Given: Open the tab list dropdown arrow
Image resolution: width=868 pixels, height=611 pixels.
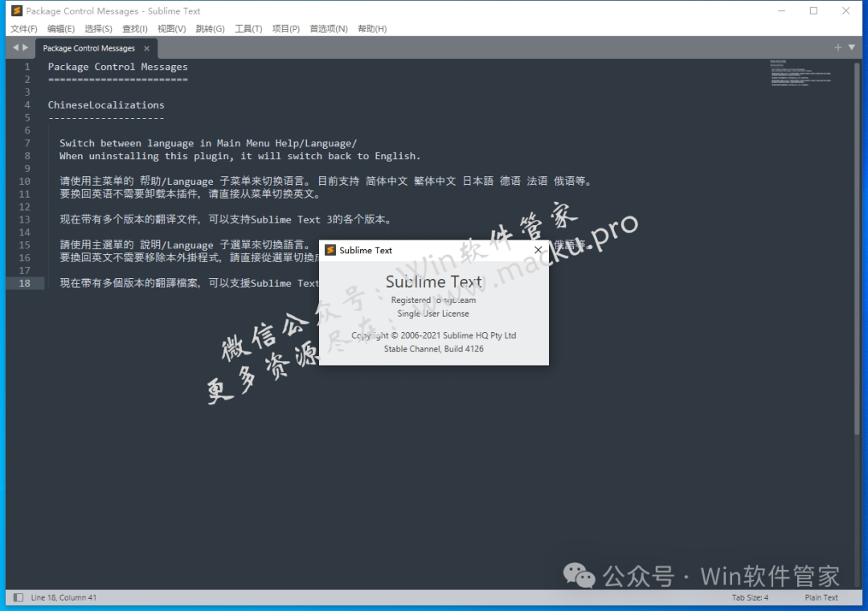Looking at the screenshot, I should (851, 47).
